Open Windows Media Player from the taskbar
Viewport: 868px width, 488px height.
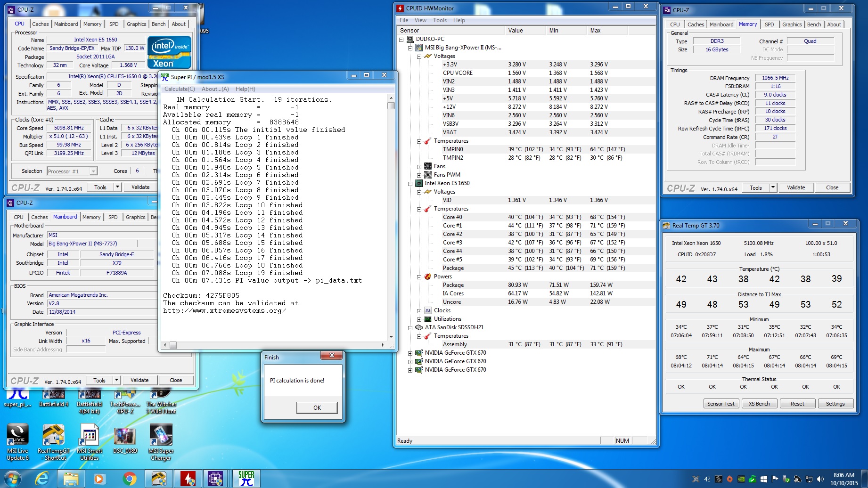point(99,479)
